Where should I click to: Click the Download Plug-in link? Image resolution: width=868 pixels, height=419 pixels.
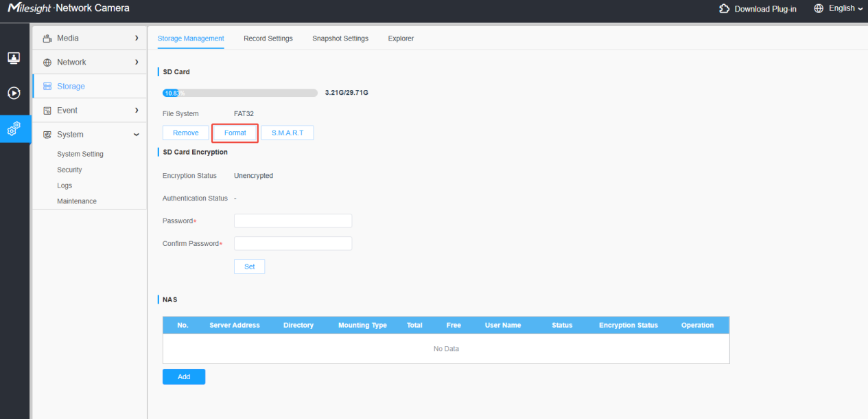[x=765, y=9]
